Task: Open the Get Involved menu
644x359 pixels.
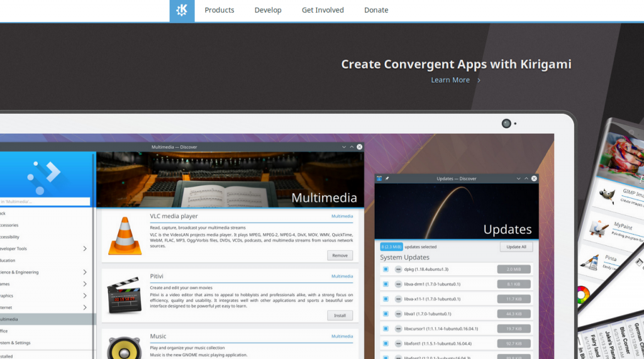Action: [x=323, y=10]
